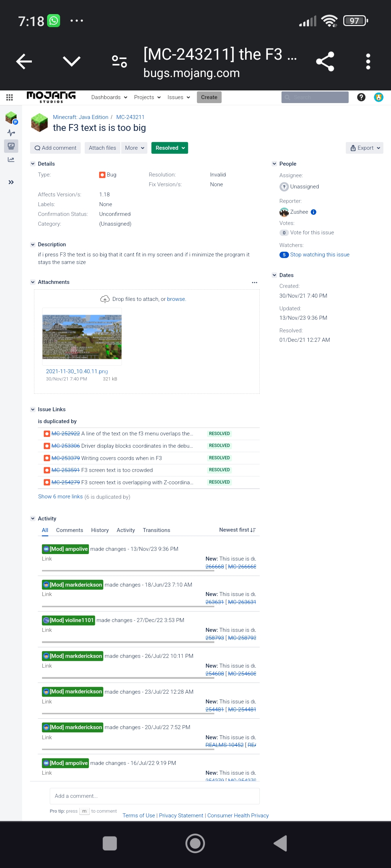Open attachments three-dot options menu

click(x=255, y=282)
